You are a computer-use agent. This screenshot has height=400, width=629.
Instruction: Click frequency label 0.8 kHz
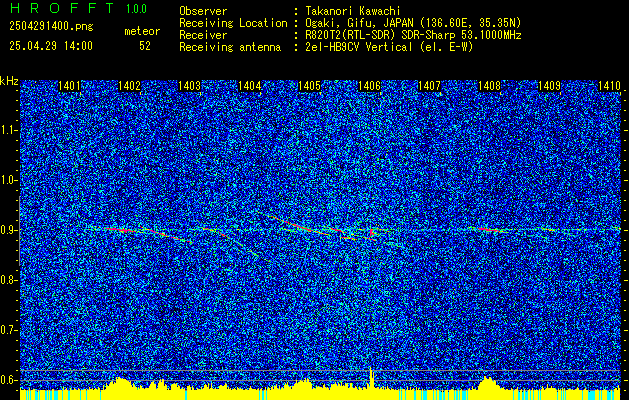pyautogui.click(x=7, y=280)
